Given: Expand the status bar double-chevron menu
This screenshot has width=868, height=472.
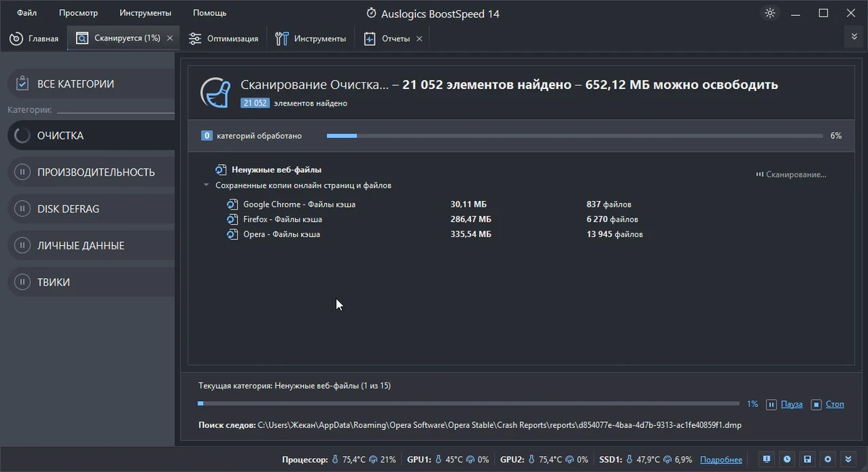Looking at the screenshot, I should click(849, 459).
